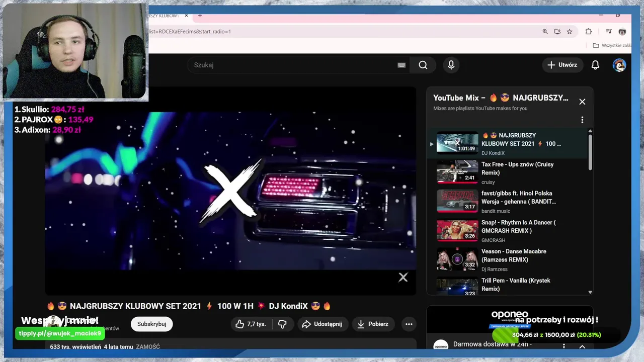Close the YouTube Mix playlist panel

(x=582, y=102)
